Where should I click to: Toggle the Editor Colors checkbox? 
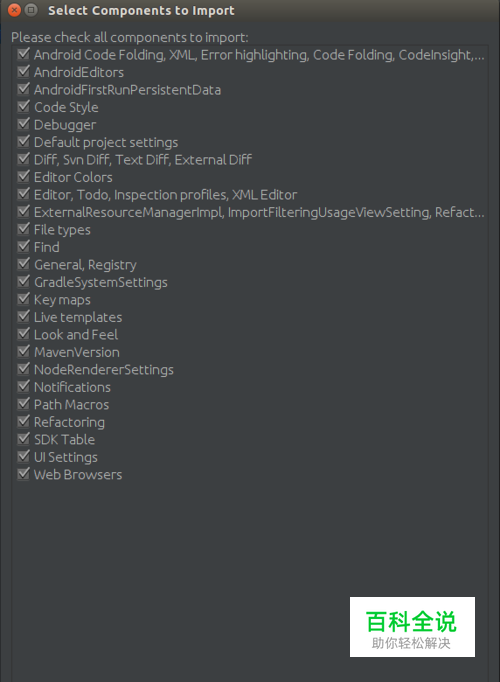[23, 177]
